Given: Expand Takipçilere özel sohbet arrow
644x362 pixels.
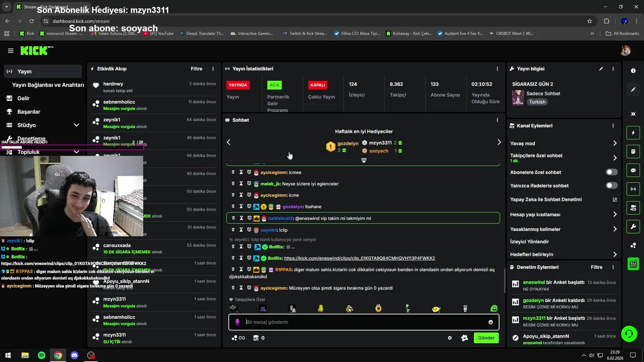Looking at the screenshot, I should tap(615, 158).
